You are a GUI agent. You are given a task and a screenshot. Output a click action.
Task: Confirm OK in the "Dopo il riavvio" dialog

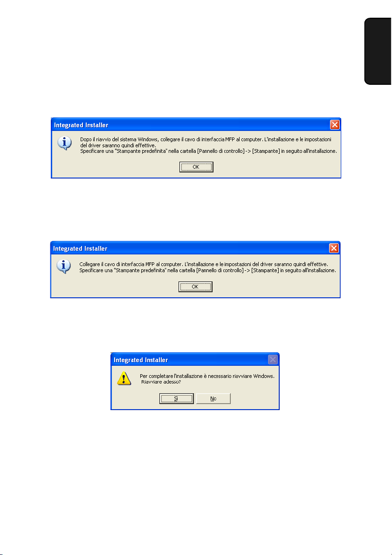[196, 167]
